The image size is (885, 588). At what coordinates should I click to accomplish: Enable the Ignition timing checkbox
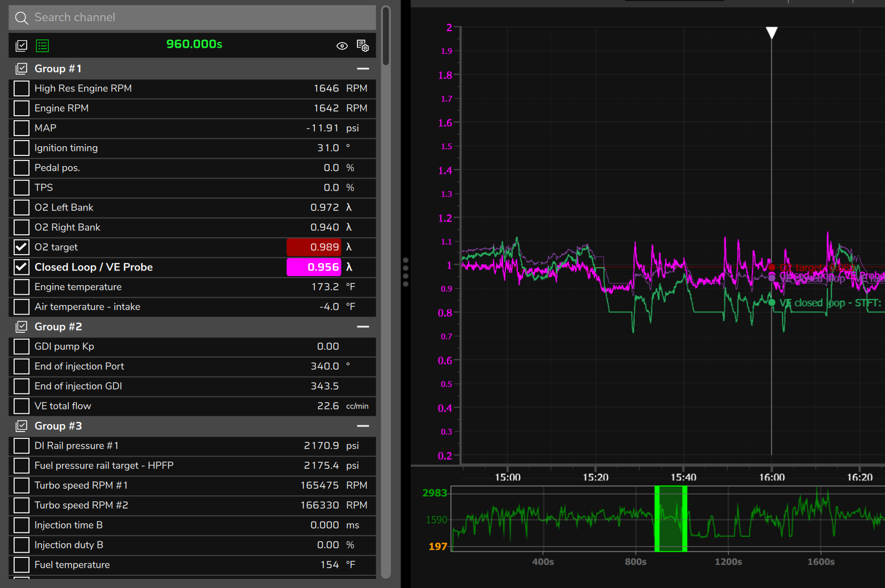pyautogui.click(x=22, y=148)
